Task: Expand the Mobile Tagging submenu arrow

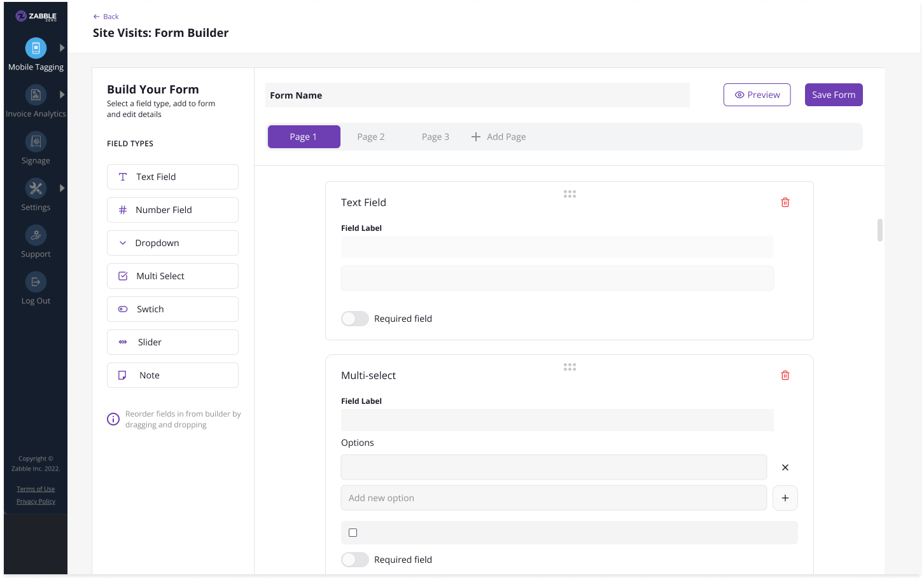Action: click(62, 48)
